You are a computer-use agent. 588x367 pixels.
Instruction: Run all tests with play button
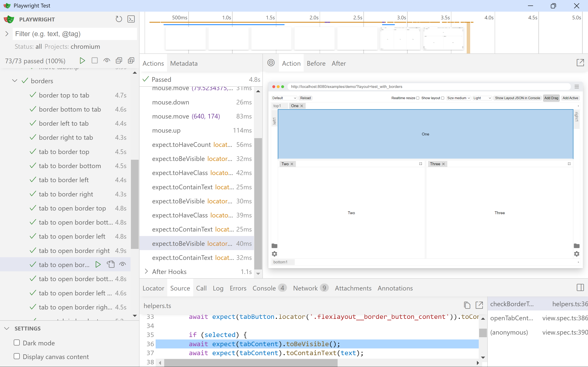(x=82, y=61)
